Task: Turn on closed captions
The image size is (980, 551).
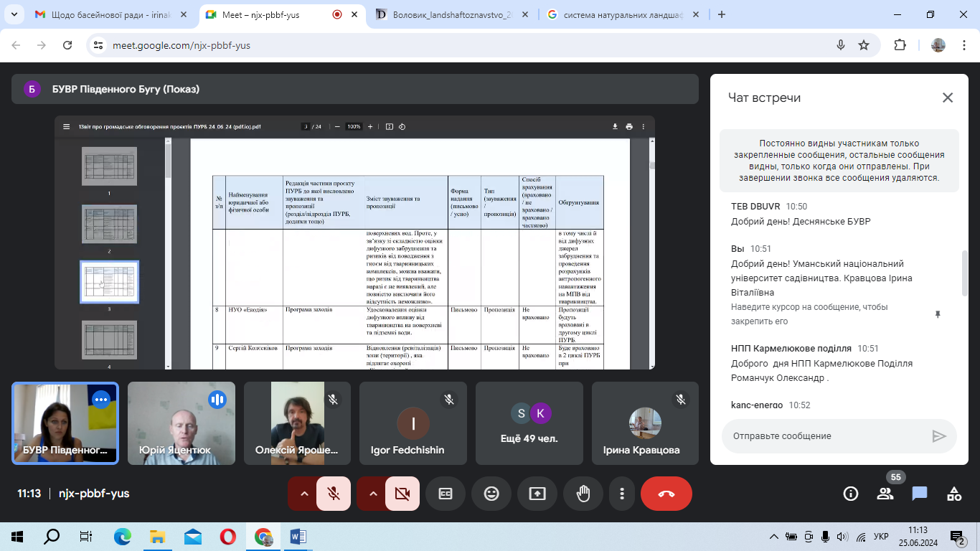Action: point(446,494)
